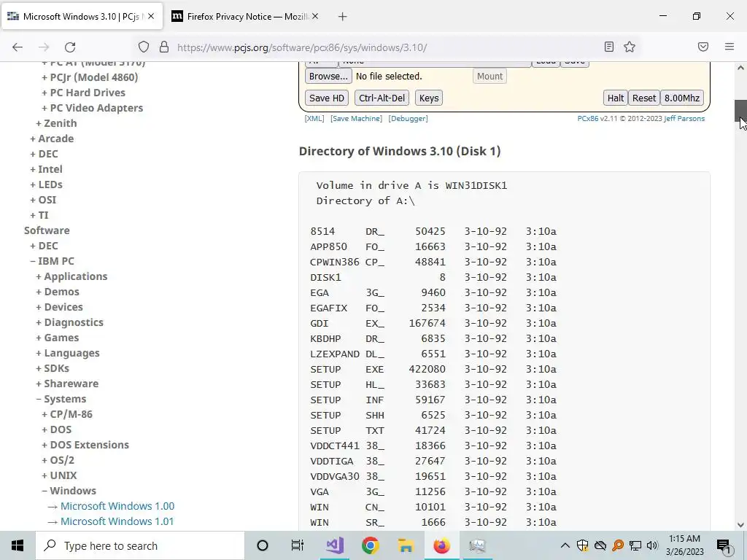The image size is (747, 560).
Task: Send Ctrl-Alt-Del to the machine
Action: pos(382,98)
